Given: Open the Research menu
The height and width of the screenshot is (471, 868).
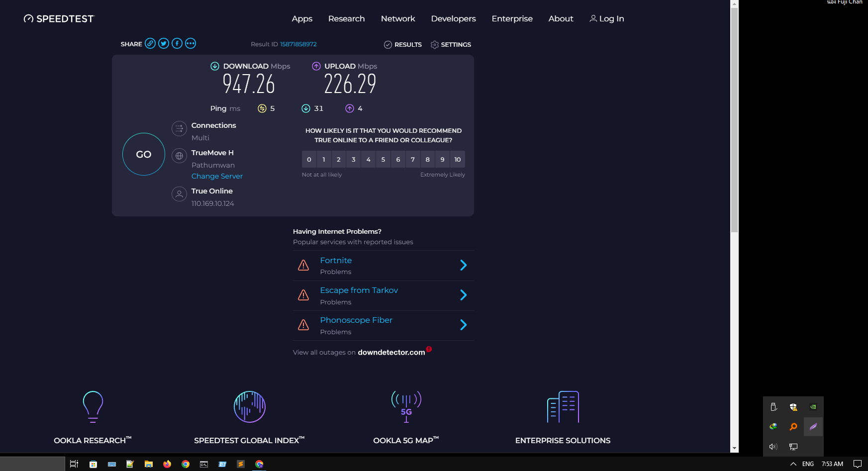Looking at the screenshot, I should click(347, 18).
